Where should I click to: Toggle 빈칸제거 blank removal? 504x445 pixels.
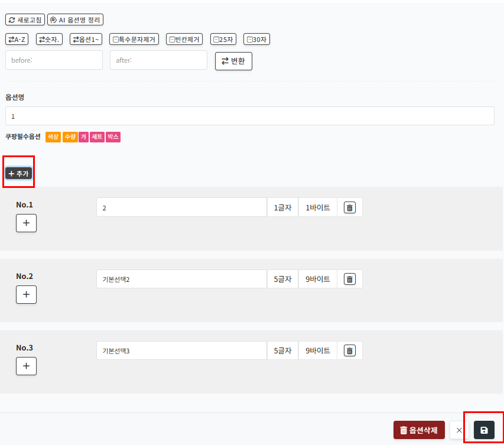pos(184,39)
